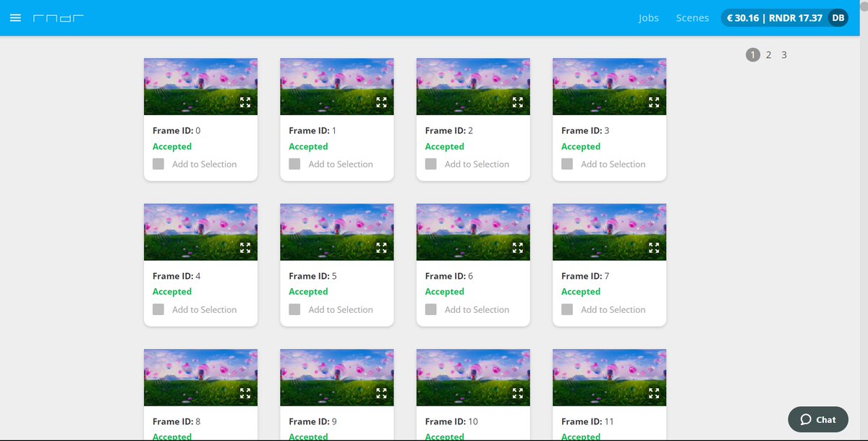Open the Chat widget

pyautogui.click(x=818, y=420)
